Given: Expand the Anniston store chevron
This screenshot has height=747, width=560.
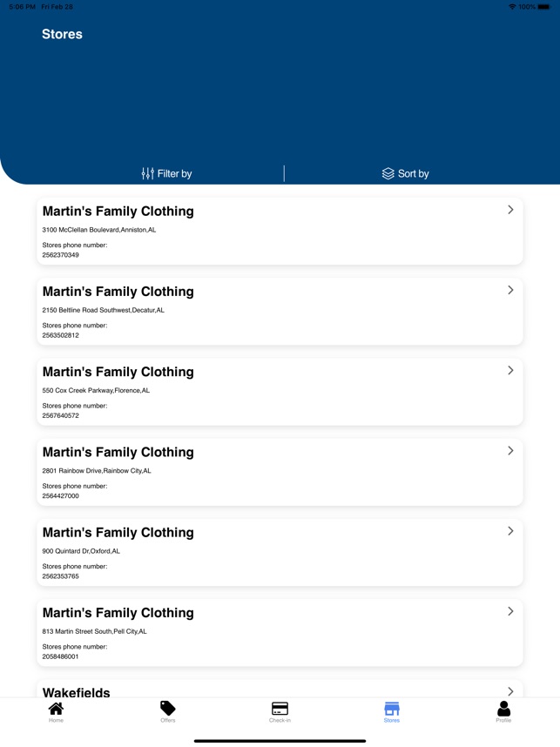Looking at the screenshot, I should 510,210.
